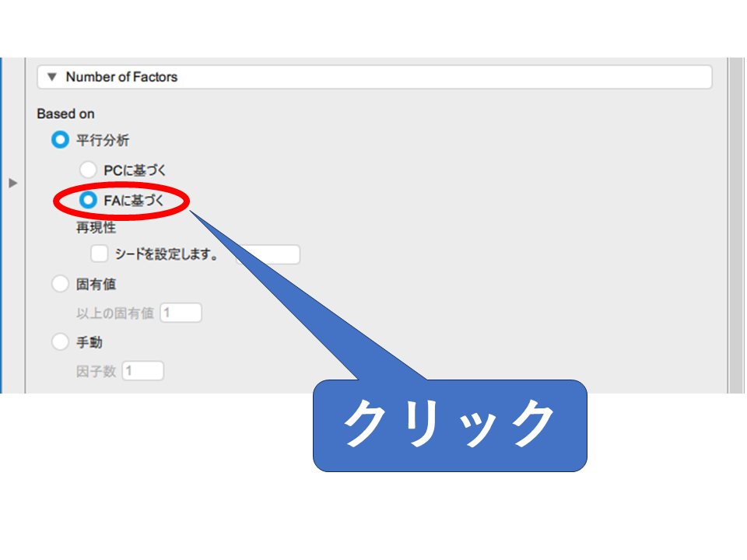
Task: Select the FAに基づく radio option
Action: click(89, 200)
